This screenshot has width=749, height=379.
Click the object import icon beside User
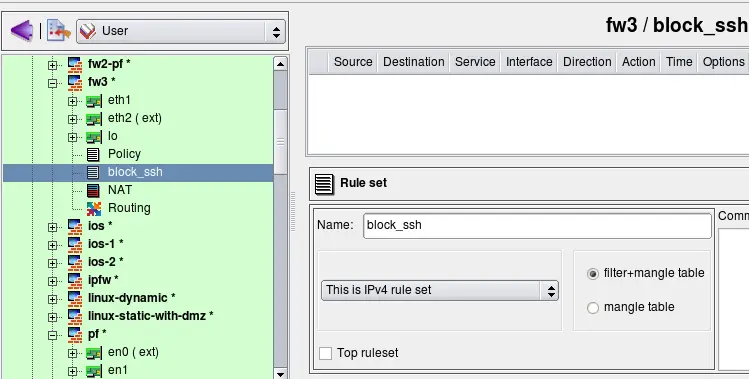pyautogui.click(x=58, y=31)
